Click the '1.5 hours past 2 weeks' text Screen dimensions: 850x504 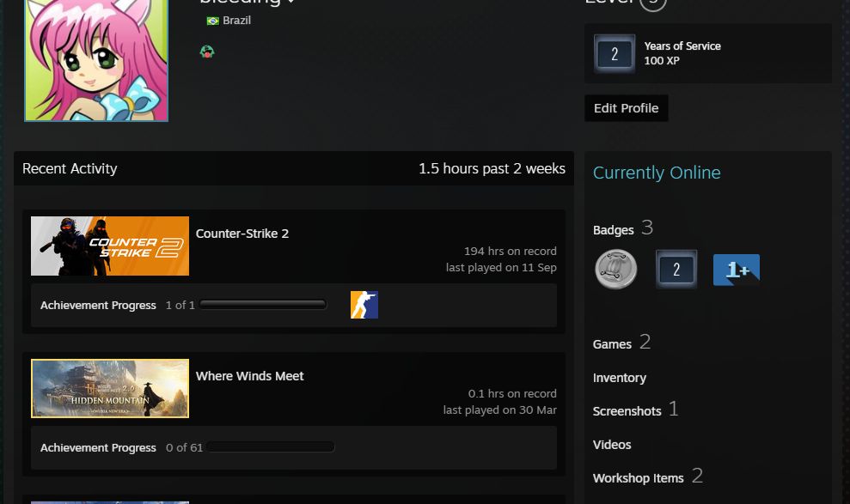[492, 169]
